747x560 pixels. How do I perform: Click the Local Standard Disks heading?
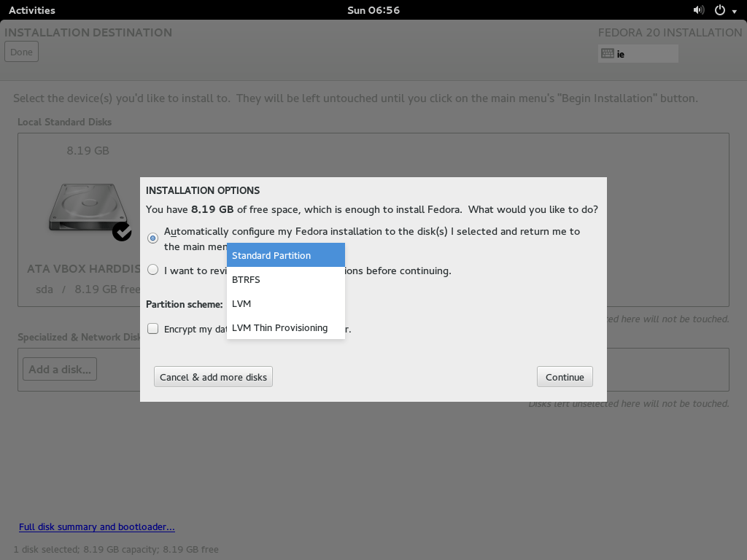coord(65,122)
